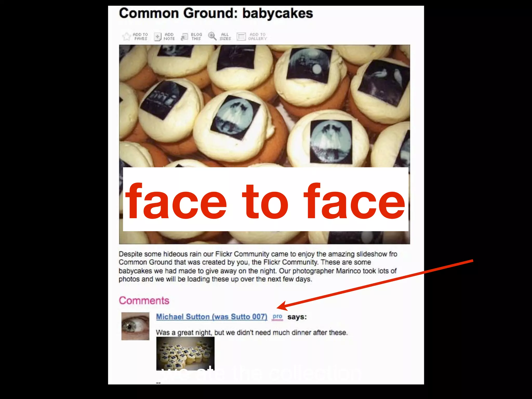
Task: Click the pro badge next to commenter name
Action: [x=277, y=317]
